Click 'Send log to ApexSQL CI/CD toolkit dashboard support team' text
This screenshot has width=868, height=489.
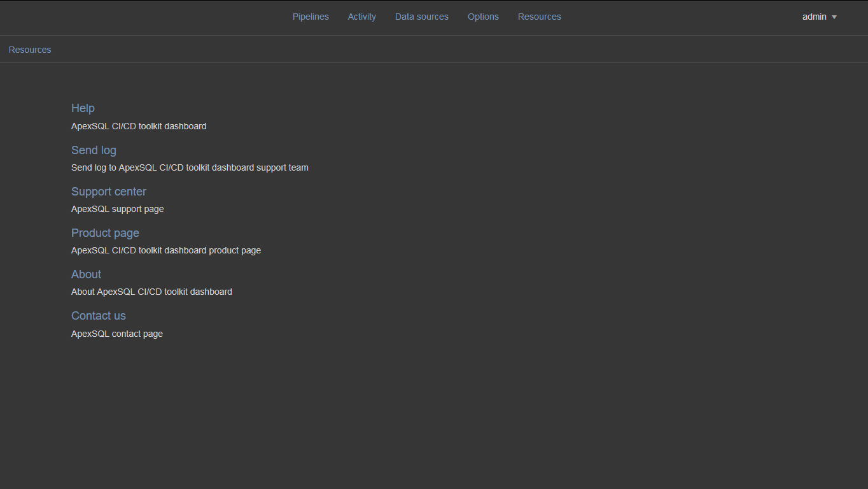tap(190, 167)
